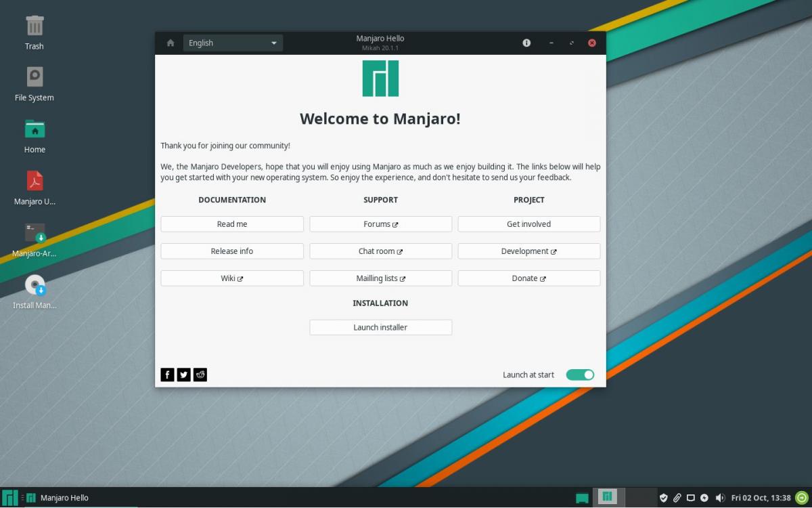Click the Reddit icon
Screen dimensions: 812x508
point(200,375)
